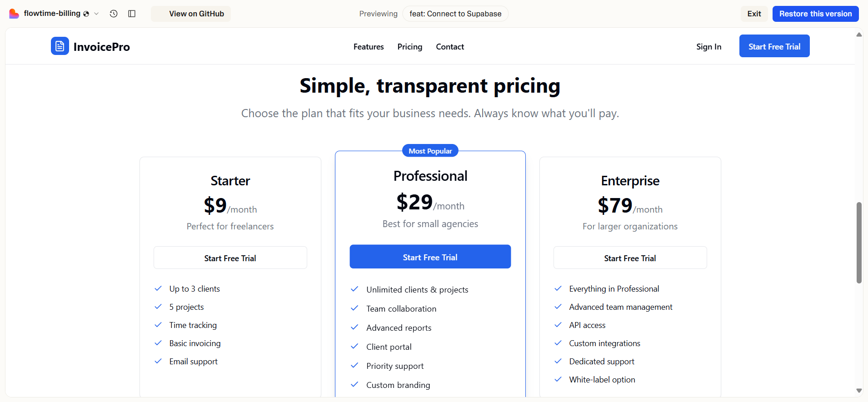Click the globe icon beside flowtime-billing
The height and width of the screenshot is (402, 868).
86,14
